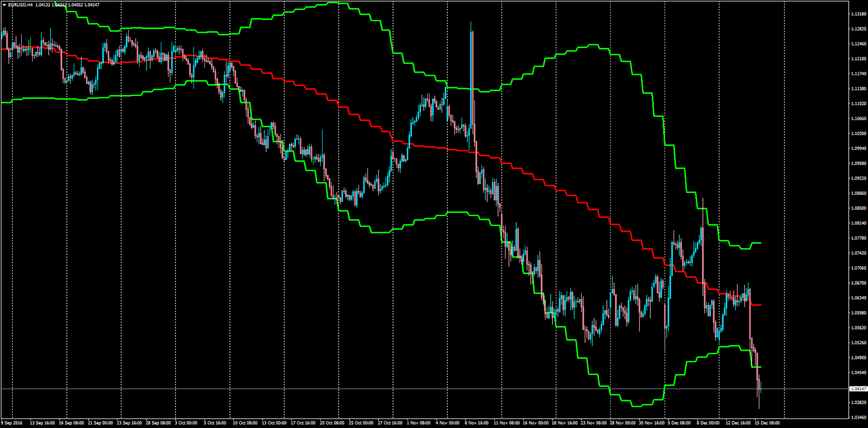The image size is (868, 428).
Task: Select the EURUSD,H4 chart symbol label
Action: click(20, 5)
